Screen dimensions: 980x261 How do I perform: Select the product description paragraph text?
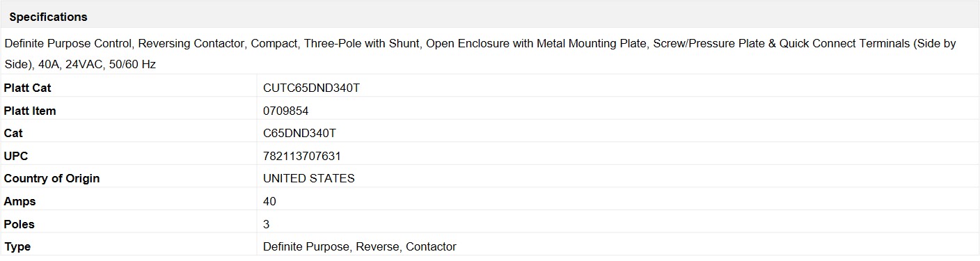coord(480,54)
